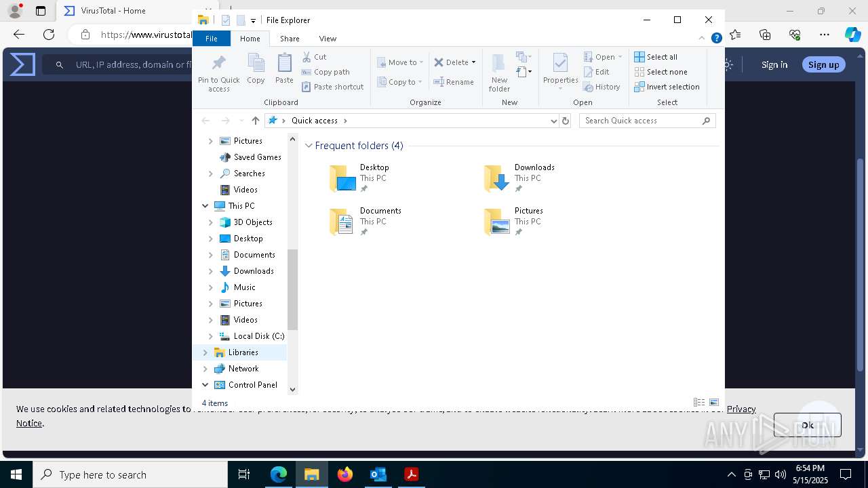Click navigation pane scroll down arrow
Viewport: 868px width, 488px height.
pos(292,389)
